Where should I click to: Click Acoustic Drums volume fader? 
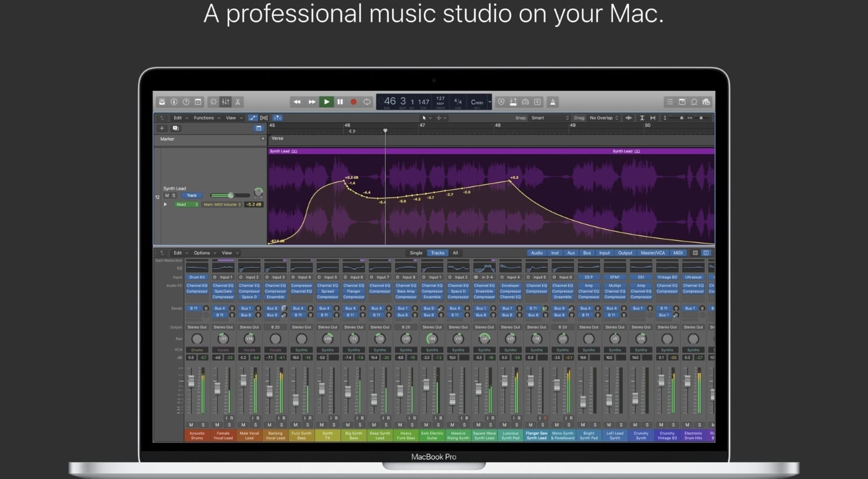(191, 381)
